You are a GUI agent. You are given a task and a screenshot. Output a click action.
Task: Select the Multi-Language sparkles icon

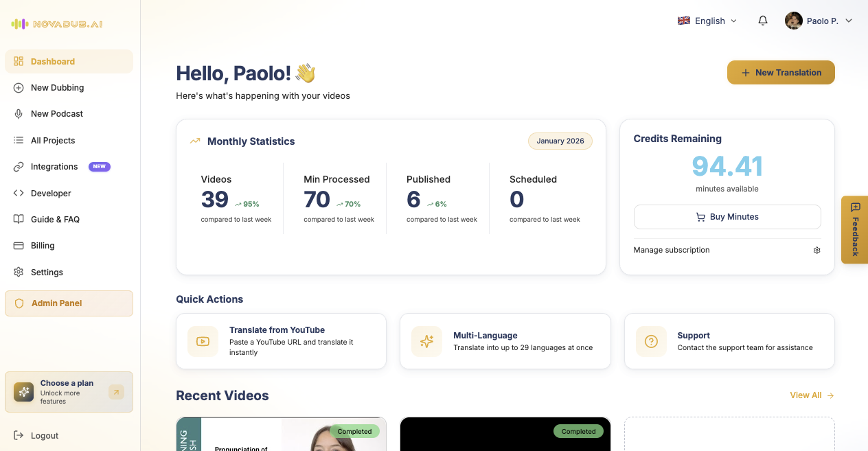click(x=426, y=340)
